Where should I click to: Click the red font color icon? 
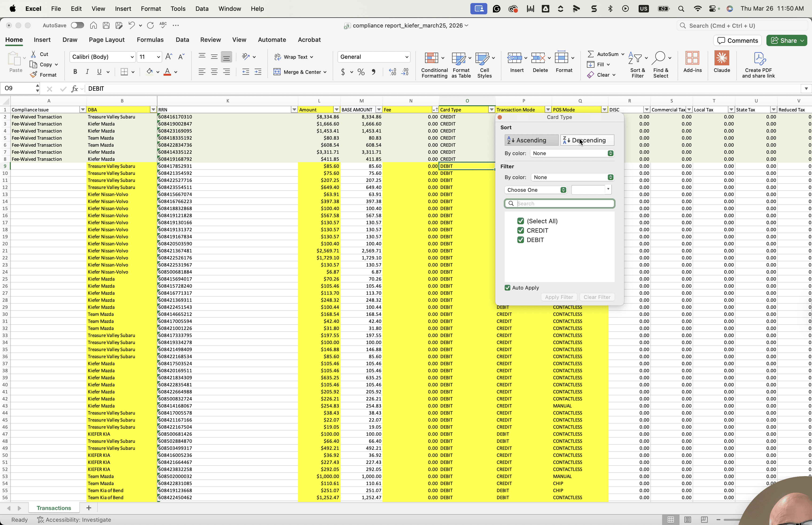pos(167,72)
